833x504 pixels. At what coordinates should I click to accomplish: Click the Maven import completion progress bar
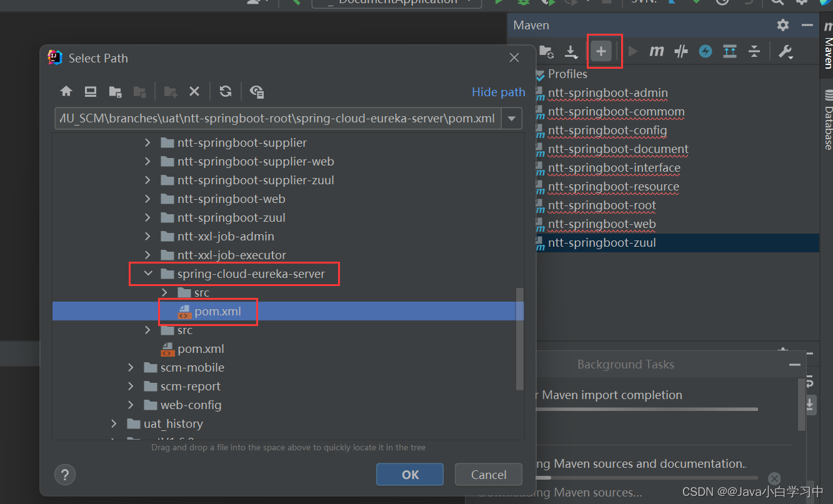(x=647, y=409)
